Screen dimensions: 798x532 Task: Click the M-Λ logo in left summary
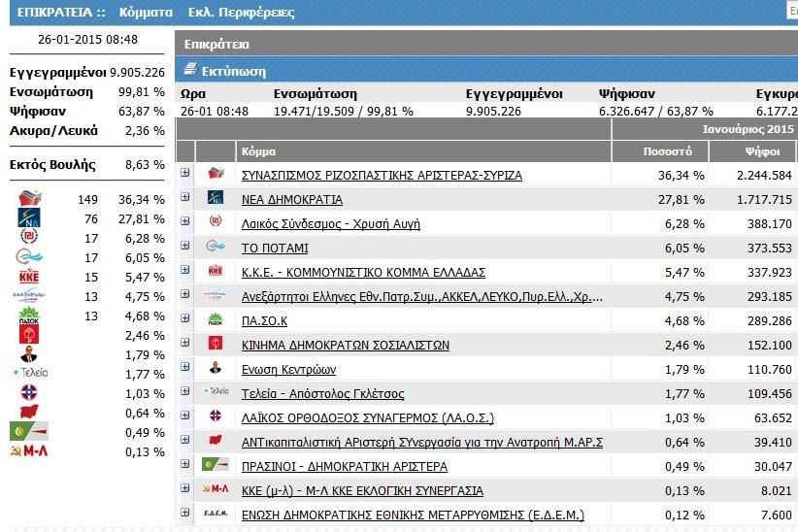(29, 450)
